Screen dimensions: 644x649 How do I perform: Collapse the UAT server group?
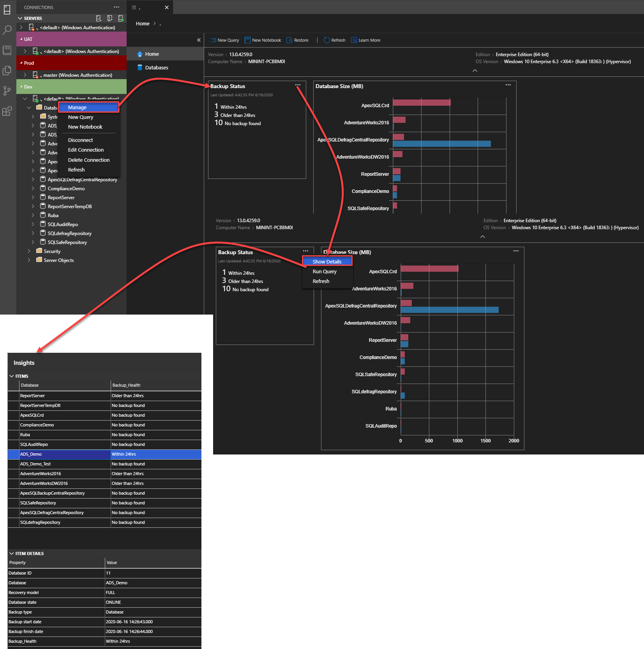click(x=21, y=39)
